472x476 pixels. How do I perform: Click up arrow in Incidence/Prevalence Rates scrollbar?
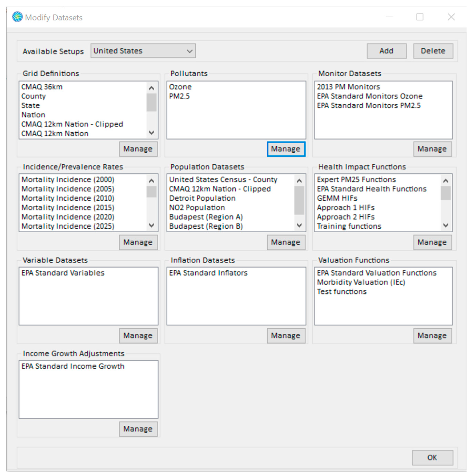[152, 181]
